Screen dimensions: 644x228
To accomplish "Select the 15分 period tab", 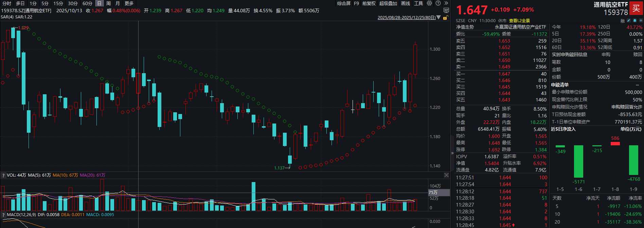I will [x=58, y=3].
